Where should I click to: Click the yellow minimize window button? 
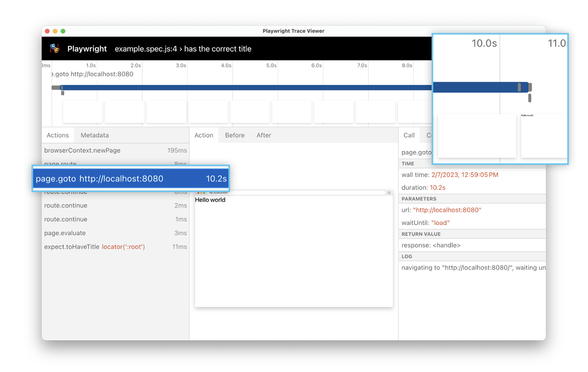click(55, 31)
